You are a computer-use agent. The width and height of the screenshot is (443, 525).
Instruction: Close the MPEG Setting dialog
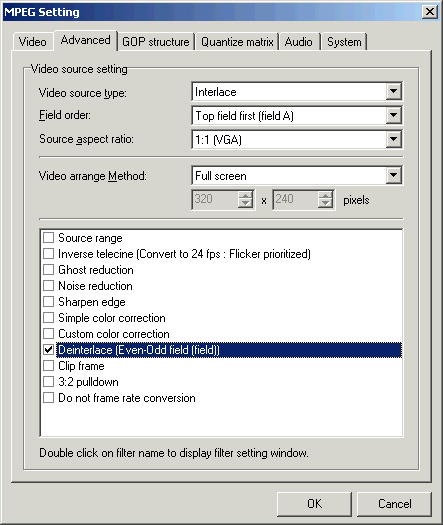(430, 12)
